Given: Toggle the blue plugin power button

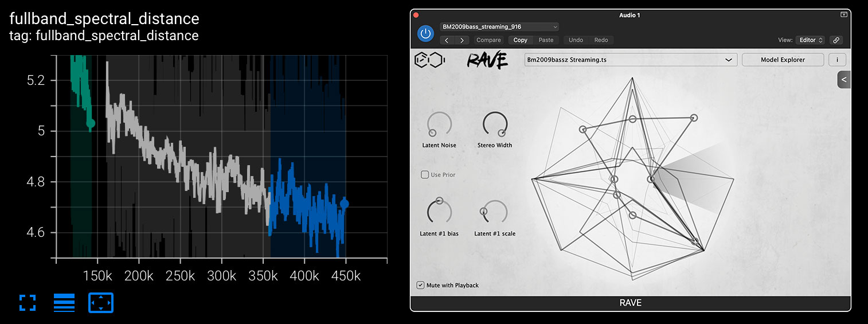Looking at the screenshot, I should (x=425, y=34).
